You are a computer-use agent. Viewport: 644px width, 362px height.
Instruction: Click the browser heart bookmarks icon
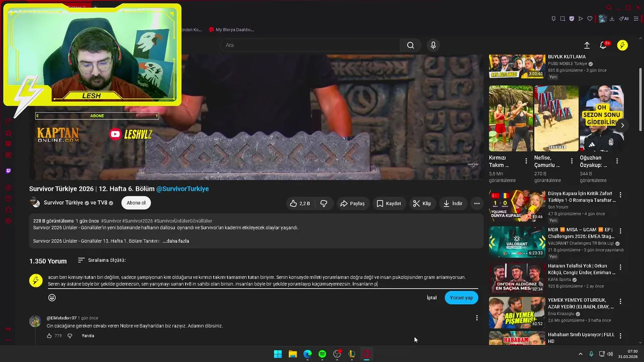tap(590, 19)
